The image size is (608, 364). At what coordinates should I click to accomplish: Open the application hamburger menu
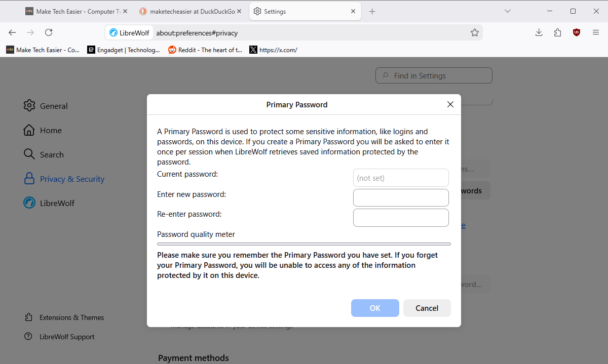(595, 32)
